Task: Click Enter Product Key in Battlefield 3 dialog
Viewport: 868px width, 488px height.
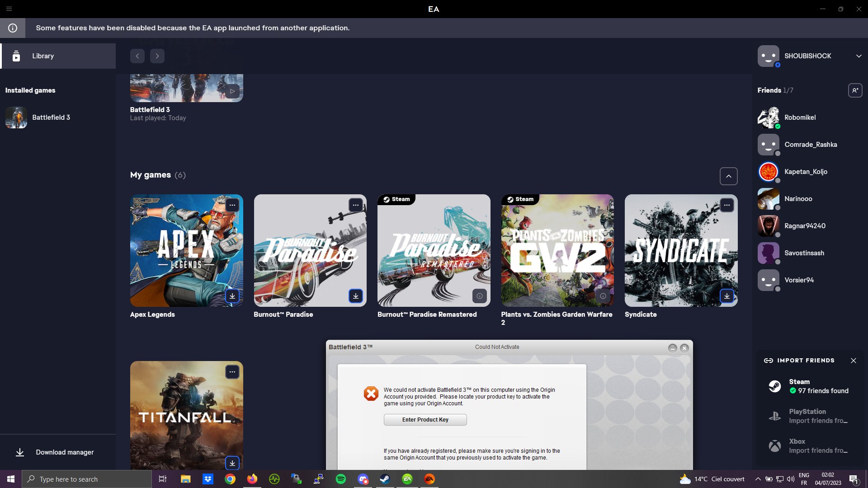Action: 425,420
